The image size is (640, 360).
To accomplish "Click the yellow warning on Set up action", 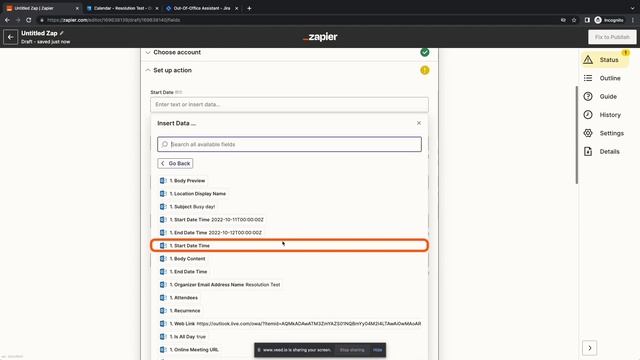I will tap(424, 70).
